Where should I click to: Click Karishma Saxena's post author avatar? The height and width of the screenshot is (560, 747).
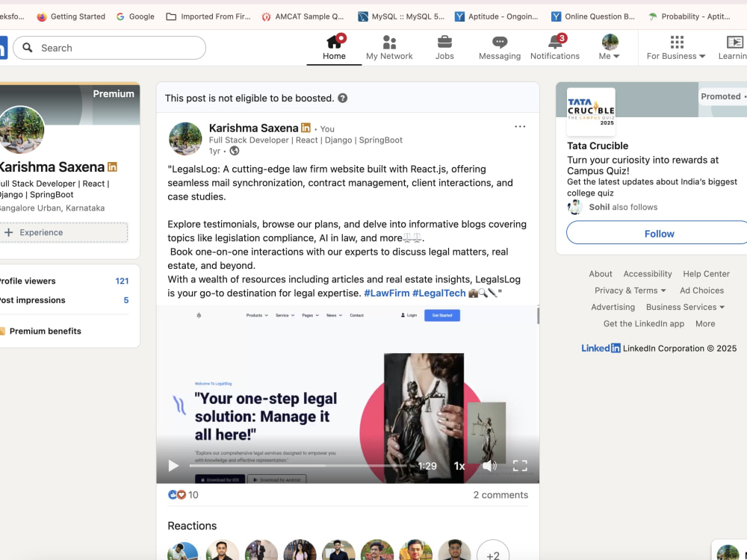coord(185,139)
